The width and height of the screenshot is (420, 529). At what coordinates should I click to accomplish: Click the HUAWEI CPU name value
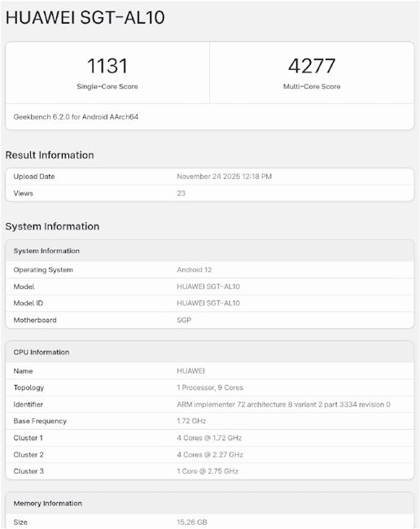[x=190, y=371]
